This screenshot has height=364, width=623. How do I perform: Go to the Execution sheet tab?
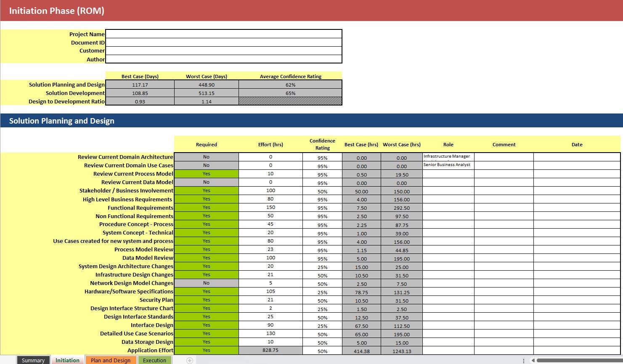(154, 360)
